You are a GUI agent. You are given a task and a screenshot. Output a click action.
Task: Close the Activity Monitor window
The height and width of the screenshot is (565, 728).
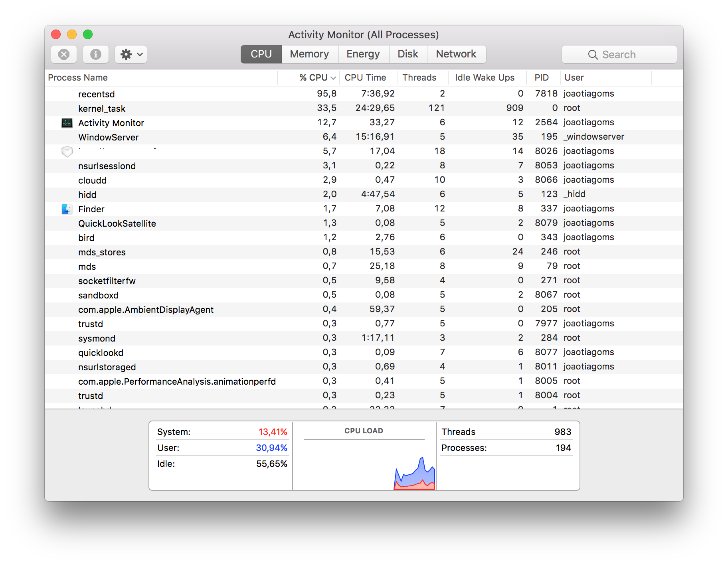tap(56, 34)
